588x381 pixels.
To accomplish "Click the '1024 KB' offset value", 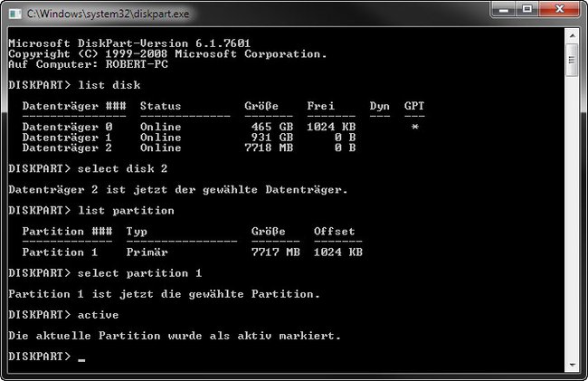I will [x=338, y=252].
